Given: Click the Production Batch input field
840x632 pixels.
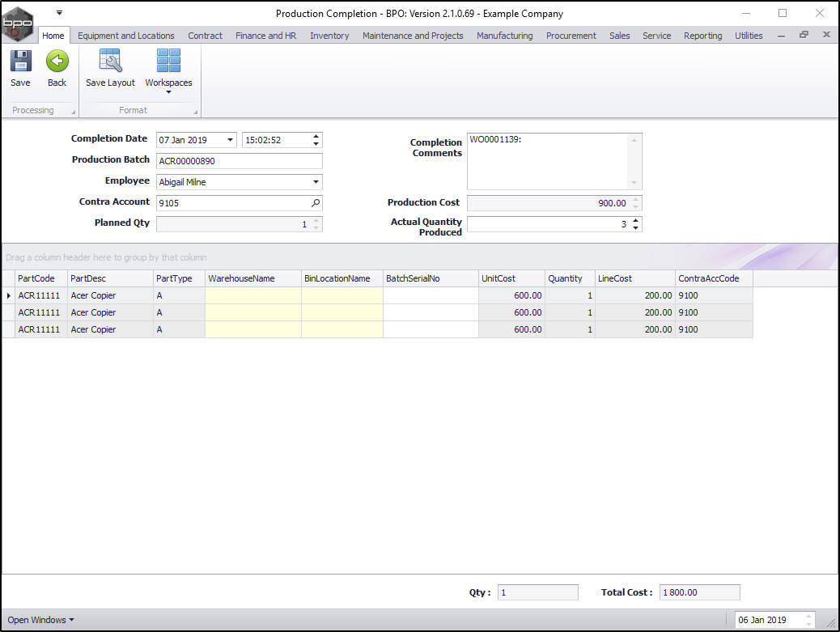Looking at the screenshot, I should 239,161.
